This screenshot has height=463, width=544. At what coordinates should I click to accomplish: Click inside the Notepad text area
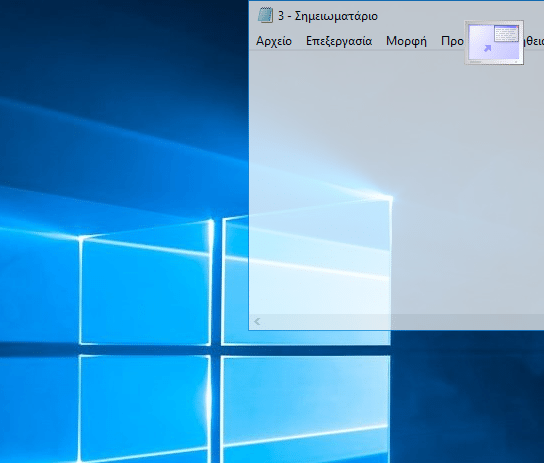coord(396,182)
